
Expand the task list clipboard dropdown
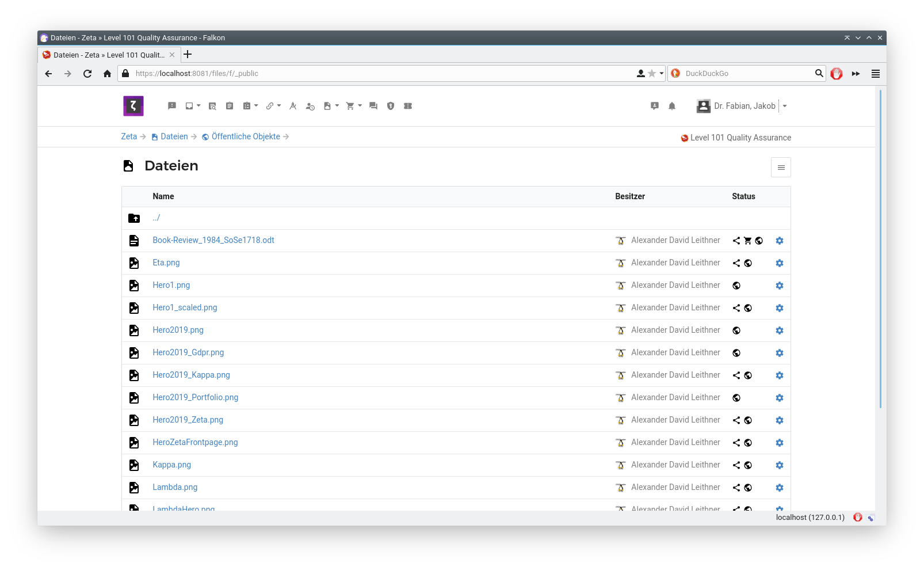coord(250,106)
